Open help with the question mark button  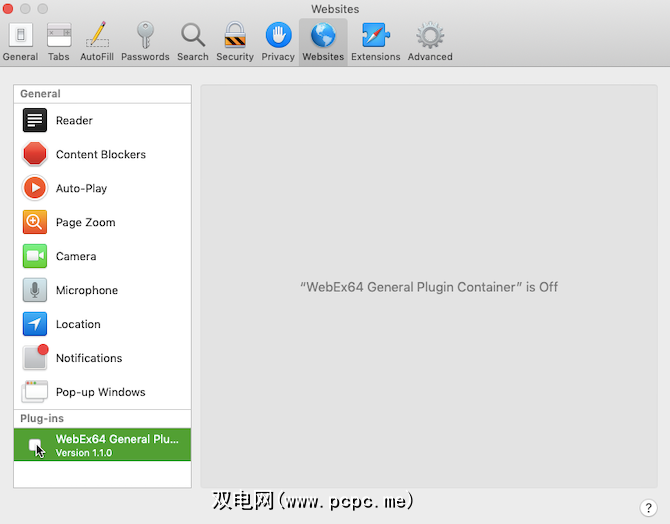(648, 508)
